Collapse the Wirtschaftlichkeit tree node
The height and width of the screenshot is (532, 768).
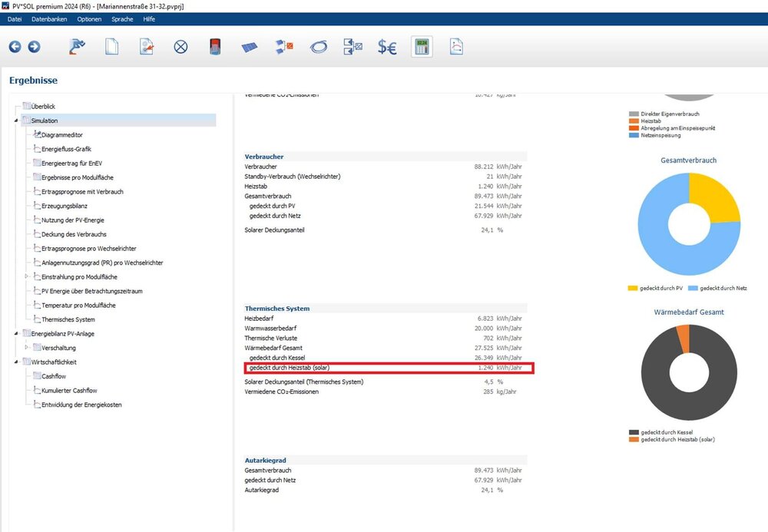[16, 362]
